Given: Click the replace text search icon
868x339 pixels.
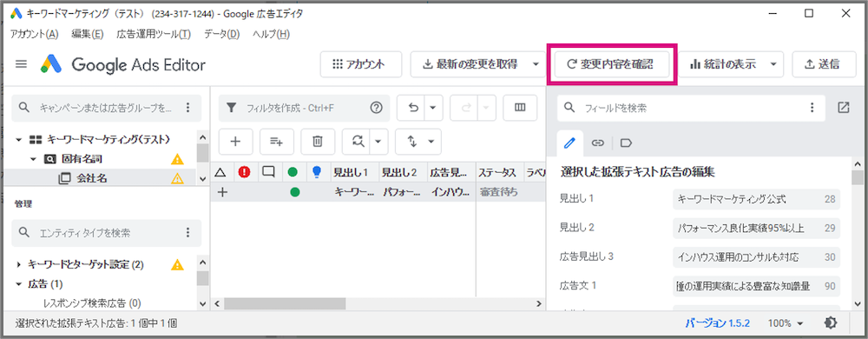Looking at the screenshot, I should (x=357, y=141).
